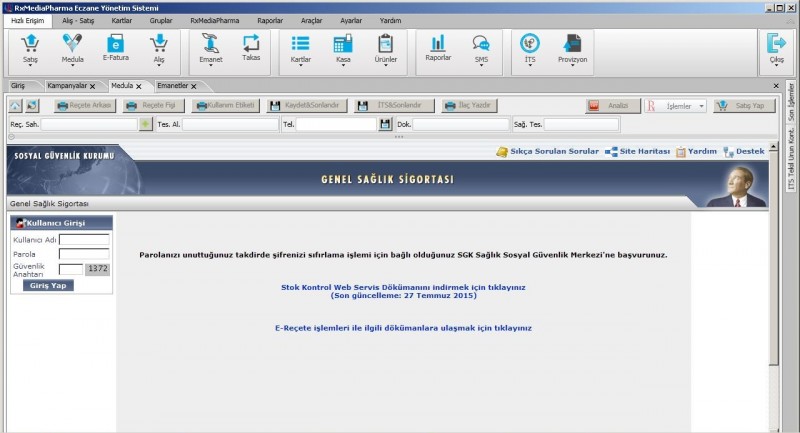Screen dimensions: 800x433
Task: Expand the Satış dropdown in toolbar
Action: pyautogui.click(x=30, y=67)
